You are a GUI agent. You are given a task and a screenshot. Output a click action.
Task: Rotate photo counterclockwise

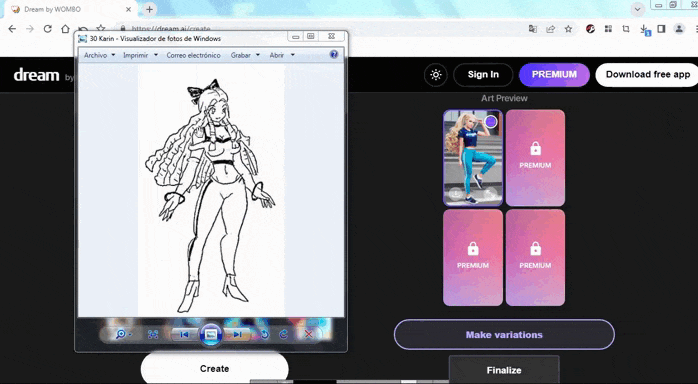tap(264, 334)
